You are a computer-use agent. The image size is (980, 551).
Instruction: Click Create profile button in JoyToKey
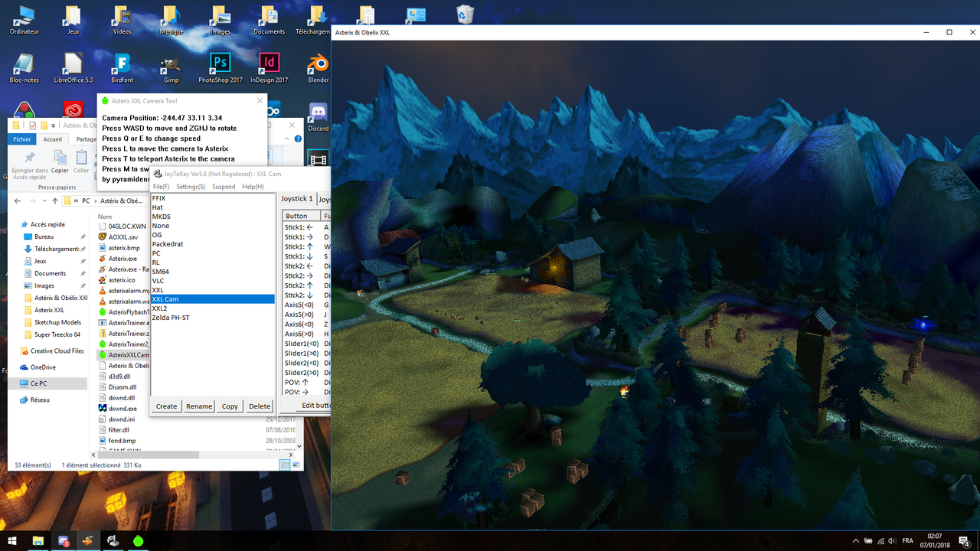[166, 406]
